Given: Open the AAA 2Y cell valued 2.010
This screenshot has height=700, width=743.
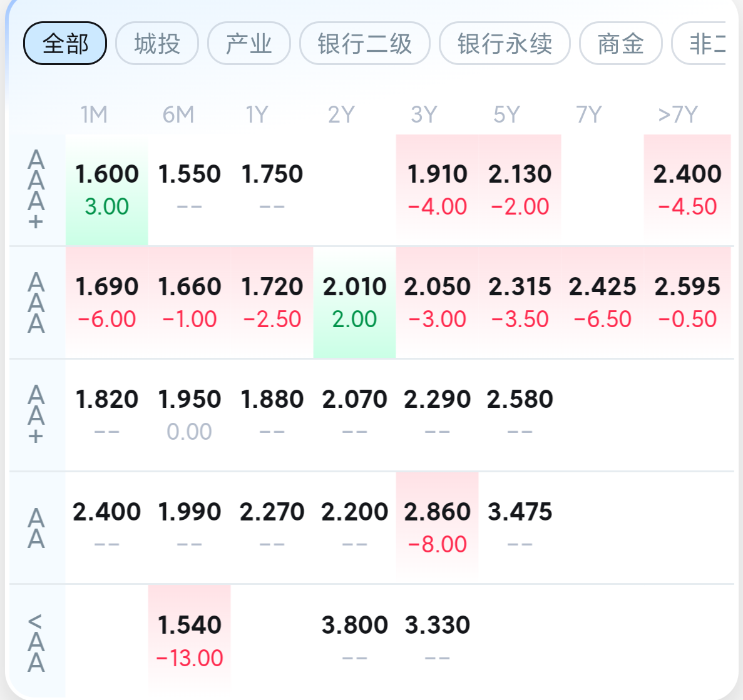Looking at the screenshot, I should click(x=354, y=303).
